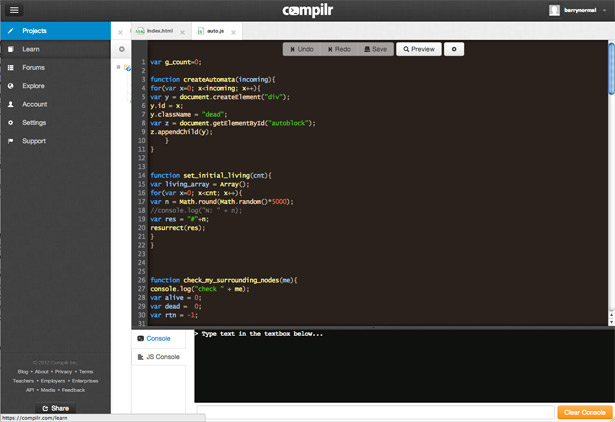
Task: Click the 'var g_count=0;' line
Action: point(176,62)
